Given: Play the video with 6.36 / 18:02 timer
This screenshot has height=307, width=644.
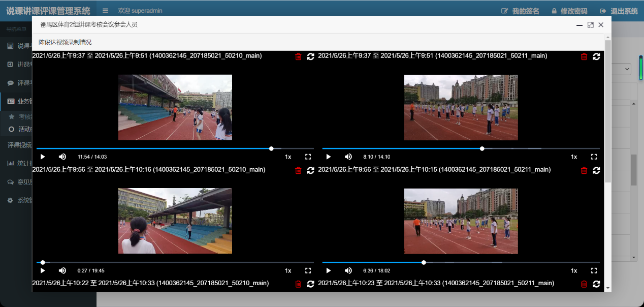Looking at the screenshot, I should point(329,271).
